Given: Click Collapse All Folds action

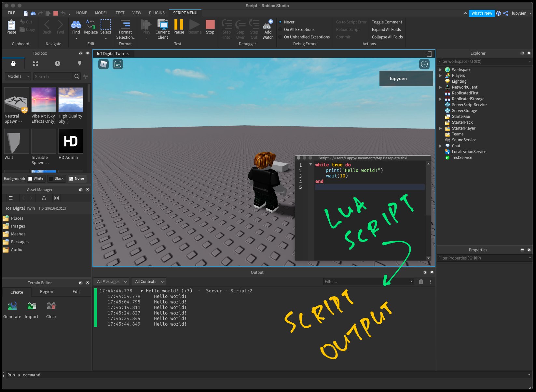Looking at the screenshot, I should 387,37.
